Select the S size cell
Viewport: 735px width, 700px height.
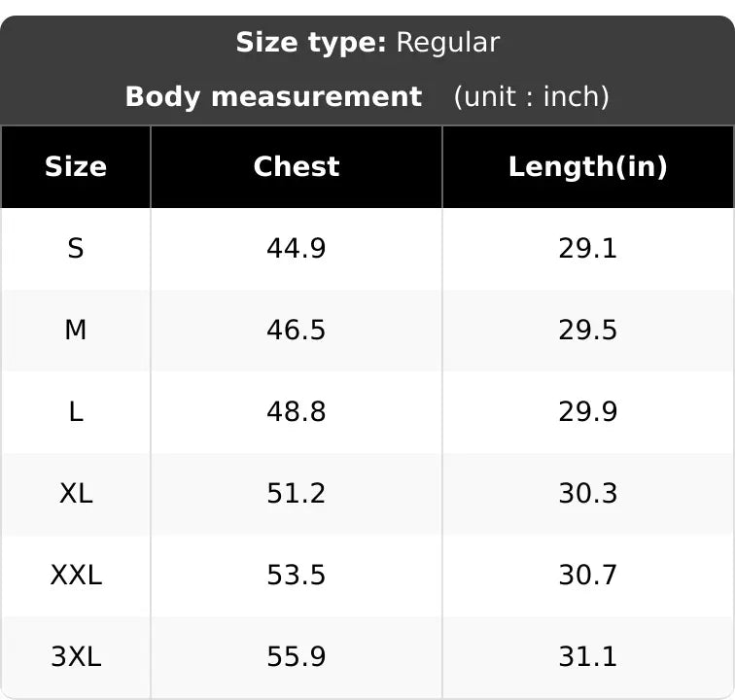click(x=76, y=249)
